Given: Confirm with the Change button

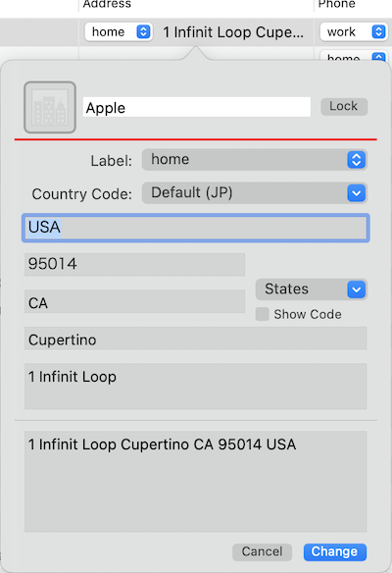Looking at the screenshot, I should tap(335, 551).
